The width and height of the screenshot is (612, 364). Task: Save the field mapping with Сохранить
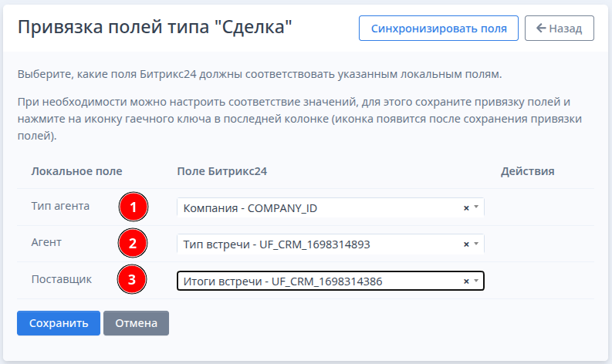click(59, 323)
